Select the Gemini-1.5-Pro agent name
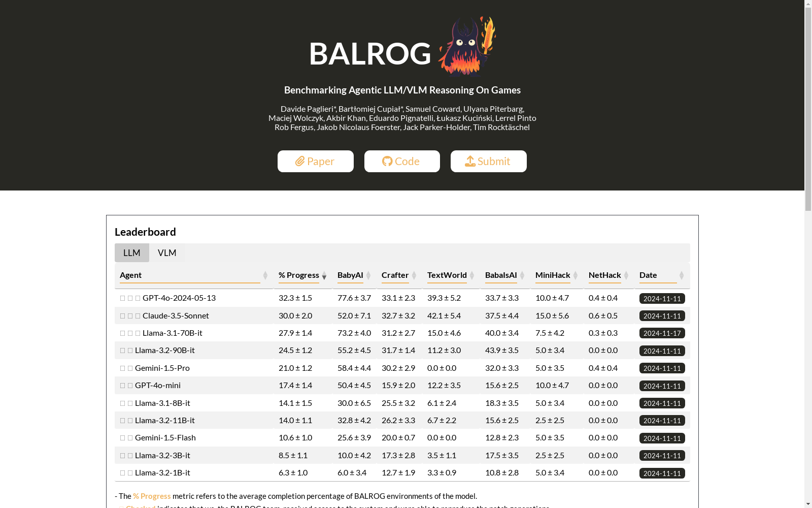The width and height of the screenshot is (812, 508). [162, 368]
